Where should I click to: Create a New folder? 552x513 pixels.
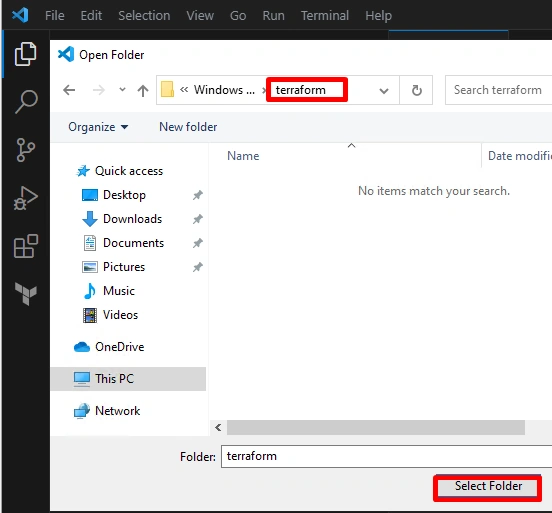point(188,127)
